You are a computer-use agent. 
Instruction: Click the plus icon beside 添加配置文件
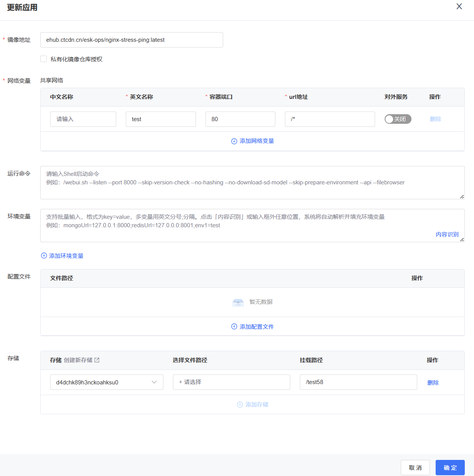click(x=234, y=327)
